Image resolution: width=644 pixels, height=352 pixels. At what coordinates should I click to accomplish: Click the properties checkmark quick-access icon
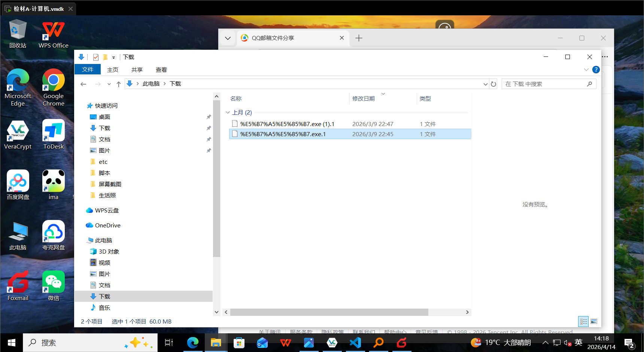pyautogui.click(x=96, y=57)
